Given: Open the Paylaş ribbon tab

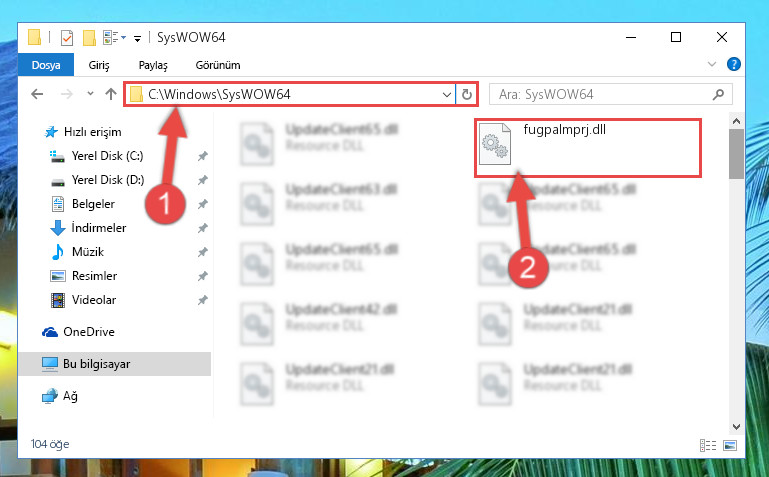Looking at the screenshot, I should point(153,65).
